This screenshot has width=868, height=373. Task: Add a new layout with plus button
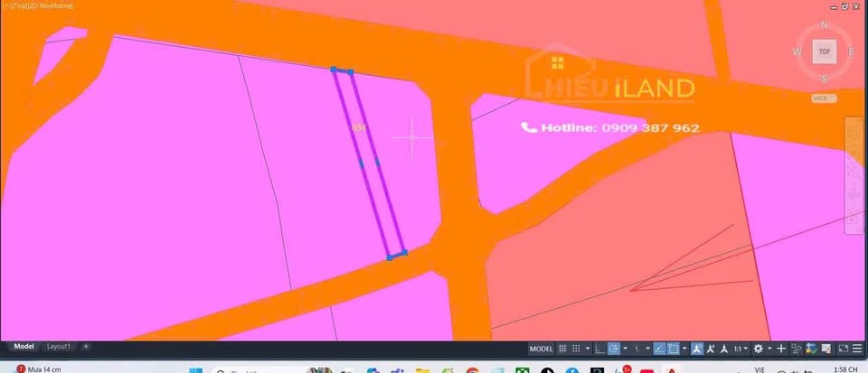pos(86,346)
